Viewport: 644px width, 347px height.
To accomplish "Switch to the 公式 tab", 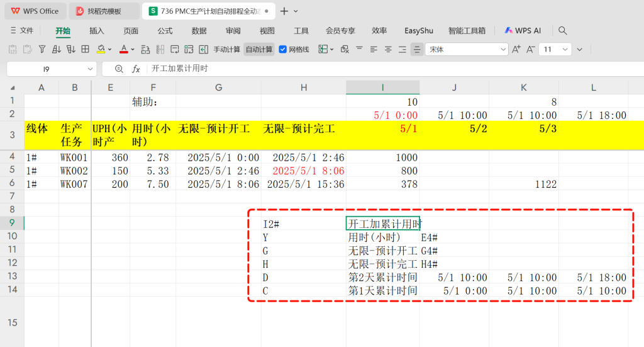I will (165, 31).
